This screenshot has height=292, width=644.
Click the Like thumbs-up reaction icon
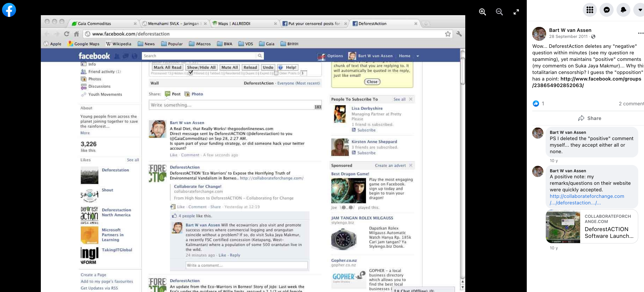pos(536,104)
